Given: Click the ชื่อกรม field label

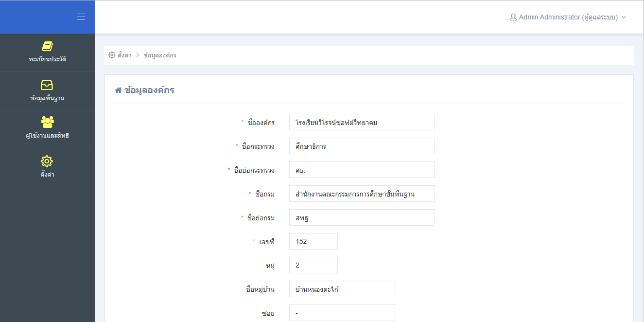Looking at the screenshot, I should pyautogui.click(x=265, y=194).
